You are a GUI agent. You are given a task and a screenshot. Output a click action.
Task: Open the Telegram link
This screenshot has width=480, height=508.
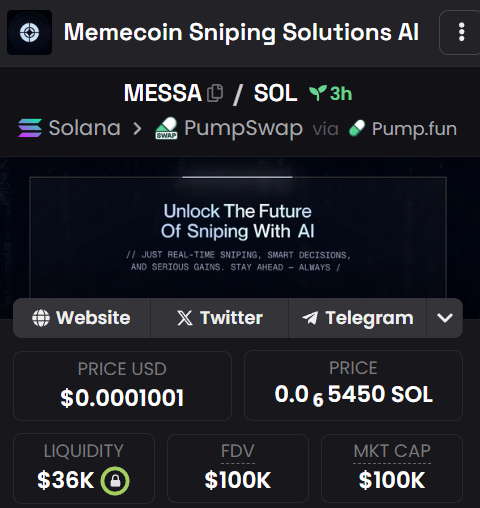click(x=357, y=318)
